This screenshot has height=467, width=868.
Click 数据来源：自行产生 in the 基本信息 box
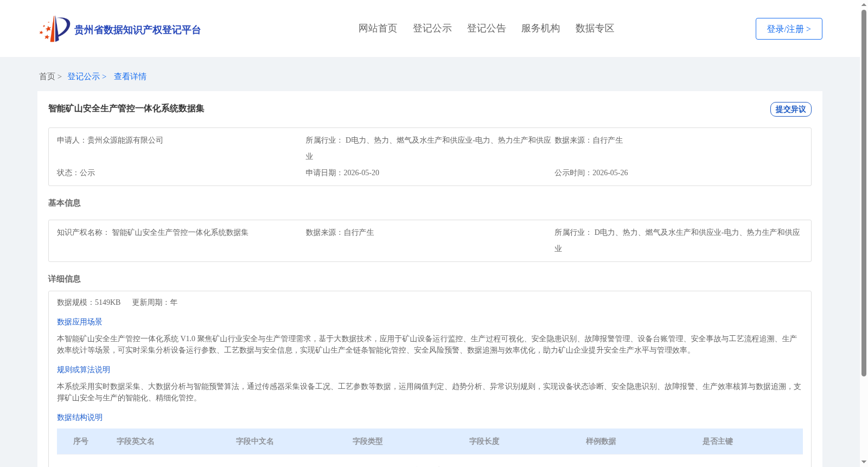(x=340, y=232)
